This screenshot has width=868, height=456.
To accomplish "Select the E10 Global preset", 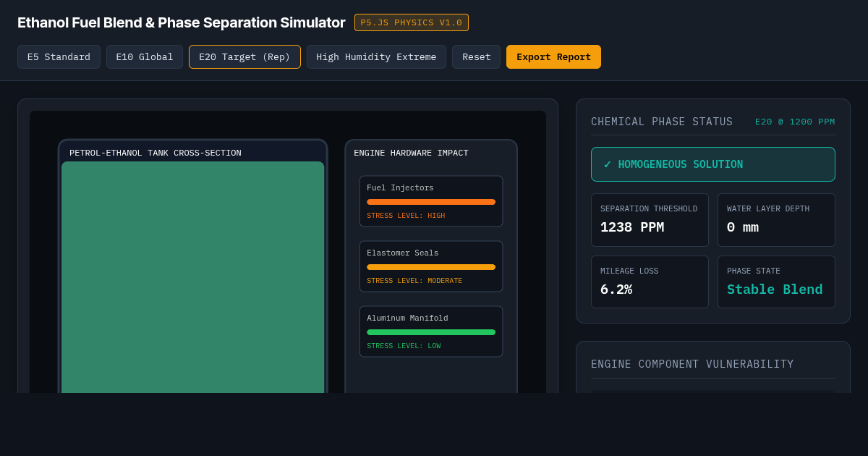I will pos(145,57).
